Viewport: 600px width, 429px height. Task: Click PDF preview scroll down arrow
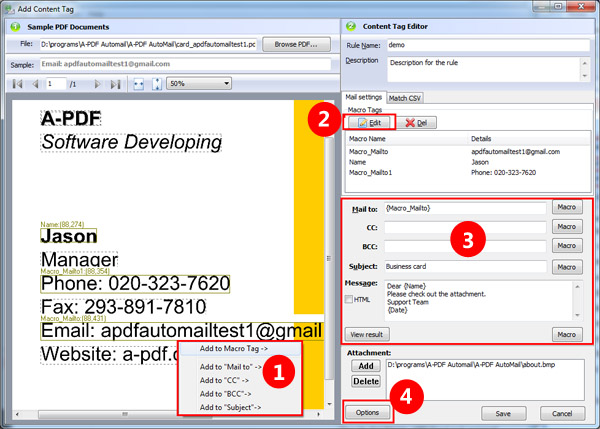coord(329,404)
